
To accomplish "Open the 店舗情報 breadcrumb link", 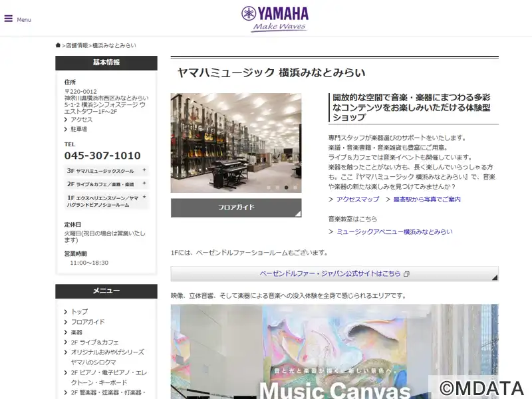I will 76,45.
